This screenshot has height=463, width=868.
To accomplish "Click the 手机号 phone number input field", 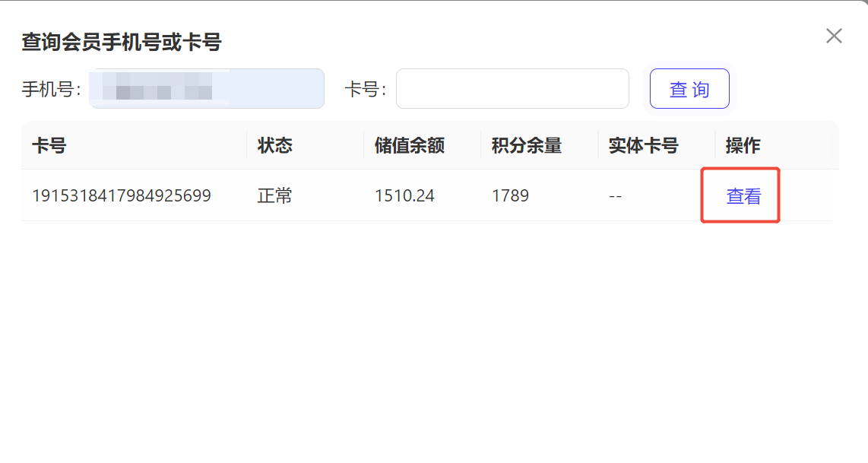I will point(207,89).
